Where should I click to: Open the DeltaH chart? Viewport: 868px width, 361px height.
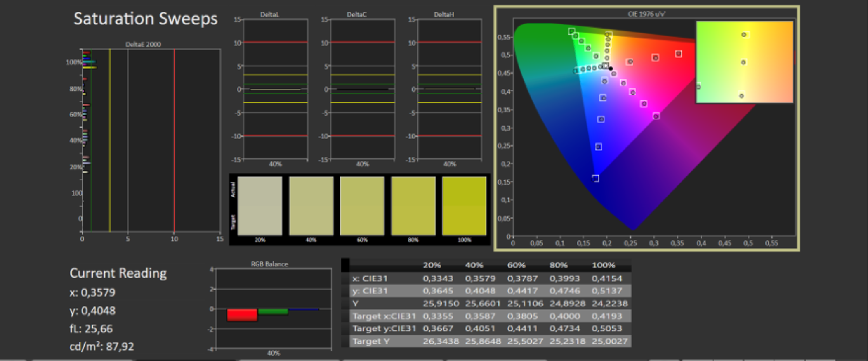click(x=449, y=89)
